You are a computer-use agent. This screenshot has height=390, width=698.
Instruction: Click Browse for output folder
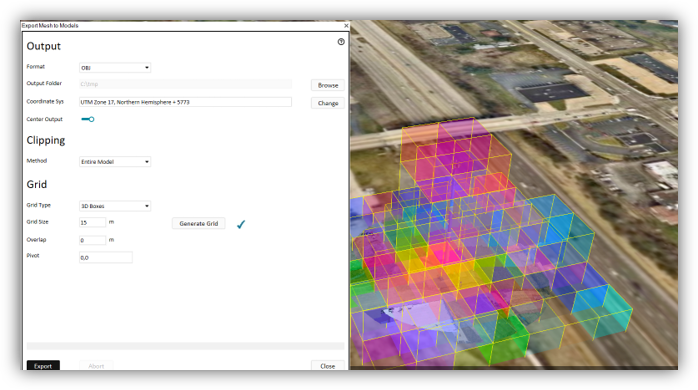[x=328, y=85]
